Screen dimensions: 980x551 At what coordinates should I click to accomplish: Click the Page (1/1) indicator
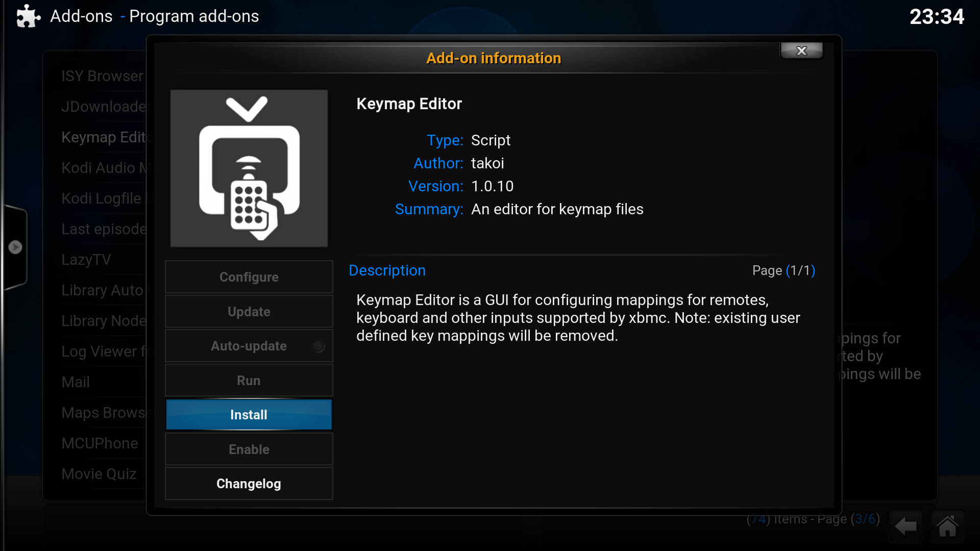783,270
